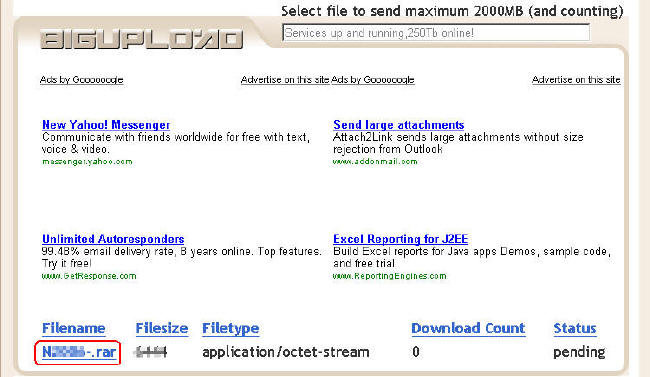Visit www.ReportingEngines.com green link
This screenshot has width=650, height=377.
[x=390, y=276]
